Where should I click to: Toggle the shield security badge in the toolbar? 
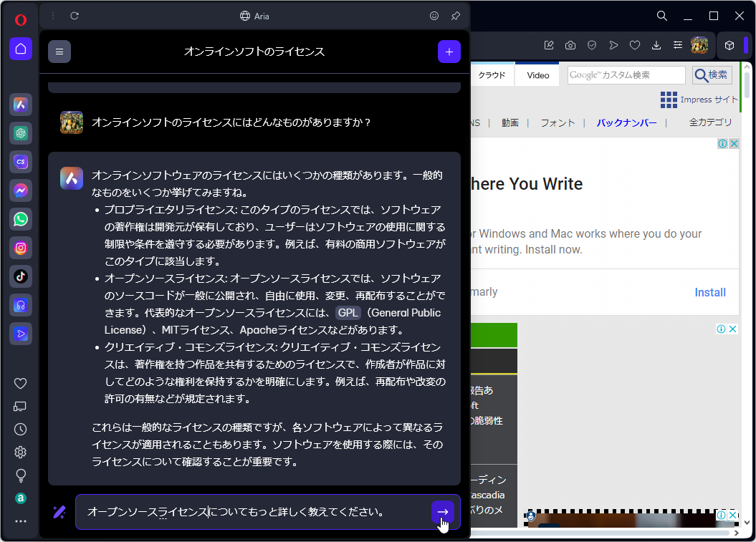pyautogui.click(x=592, y=45)
